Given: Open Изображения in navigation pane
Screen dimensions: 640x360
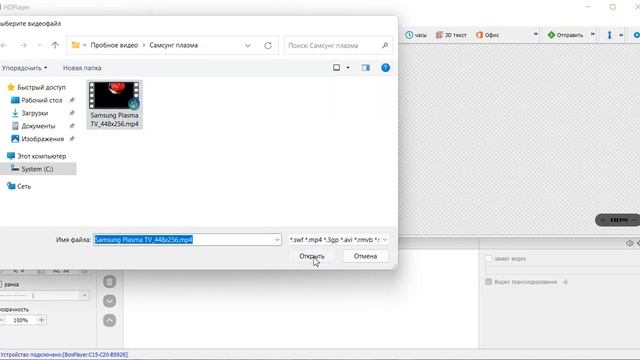Looking at the screenshot, I should 42,139.
